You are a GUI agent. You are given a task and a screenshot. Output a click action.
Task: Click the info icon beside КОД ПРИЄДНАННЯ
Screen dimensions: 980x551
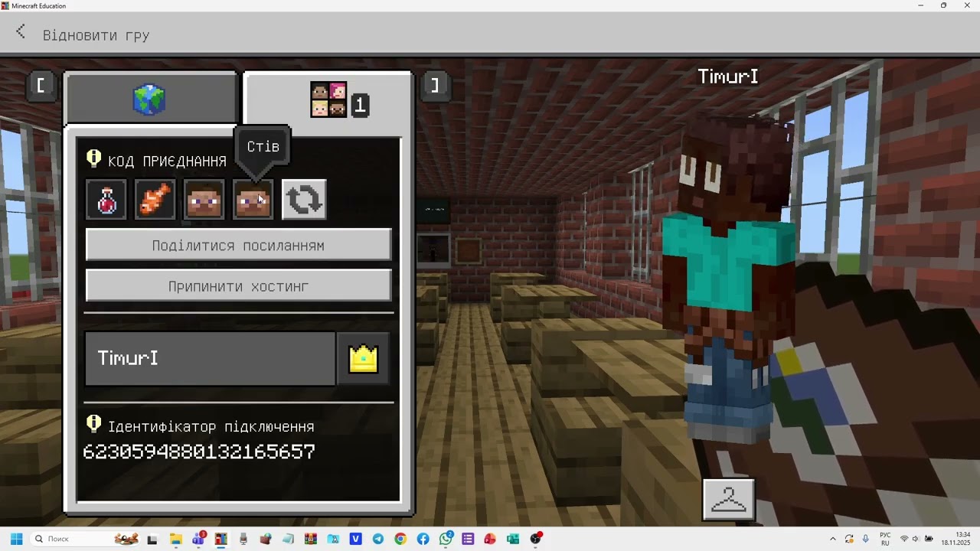[x=94, y=158]
